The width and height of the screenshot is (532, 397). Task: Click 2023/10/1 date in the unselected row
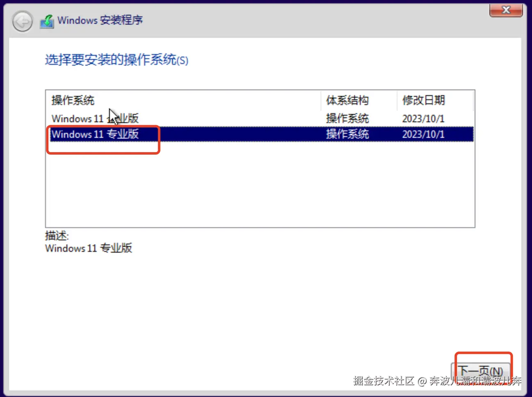click(423, 119)
